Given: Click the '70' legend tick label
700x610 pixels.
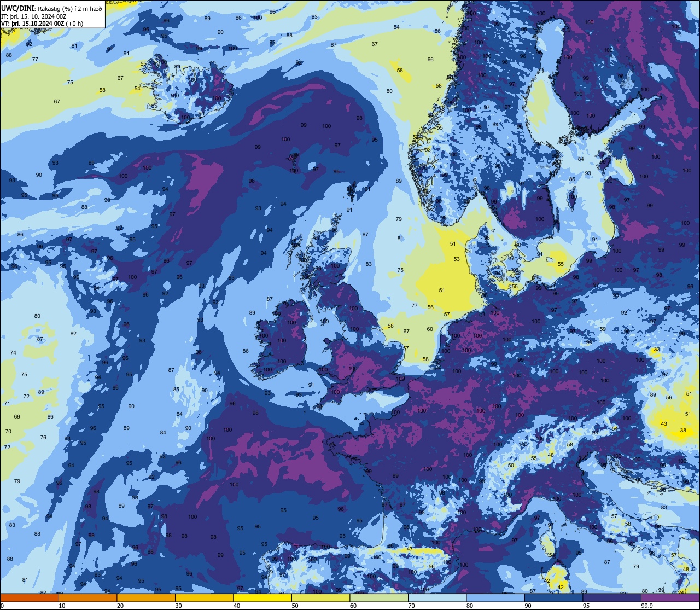Looking at the screenshot, I should (411, 606).
